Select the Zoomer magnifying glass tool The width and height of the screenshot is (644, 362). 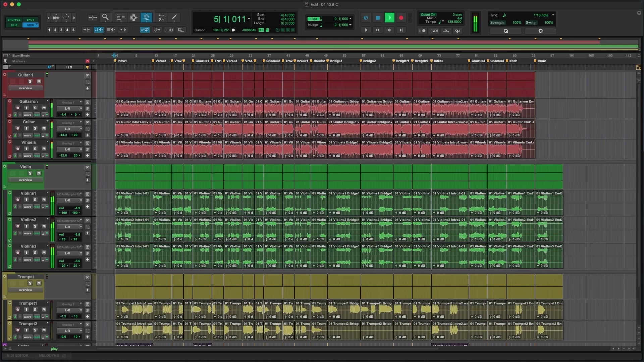(105, 17)
